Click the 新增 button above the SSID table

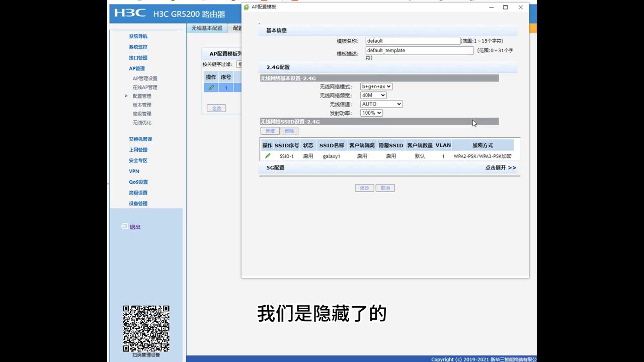[x=270, y=130]
